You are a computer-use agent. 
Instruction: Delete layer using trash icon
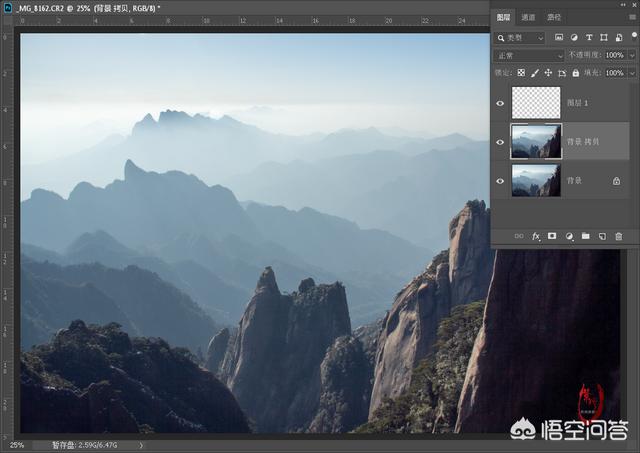(618, 236)
